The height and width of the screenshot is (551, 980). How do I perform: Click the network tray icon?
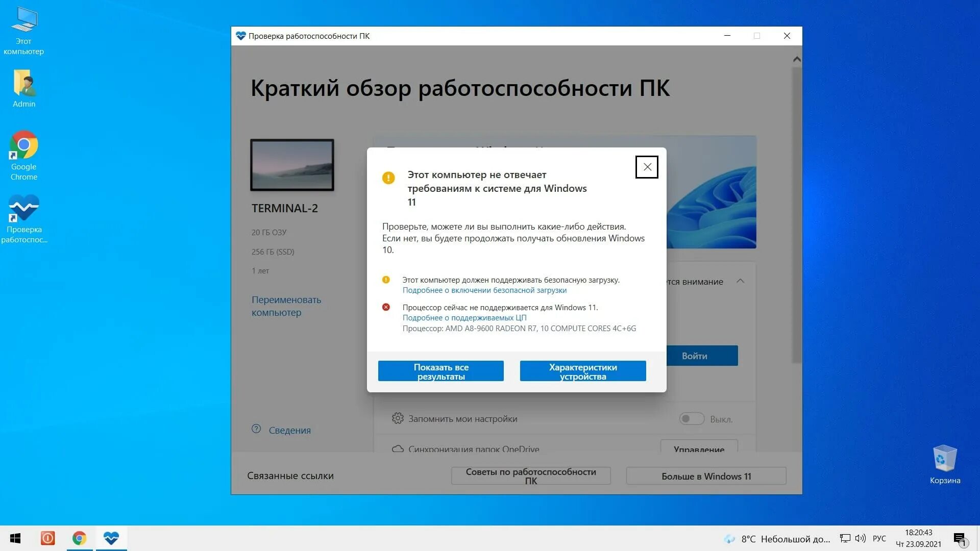[845, 538]
